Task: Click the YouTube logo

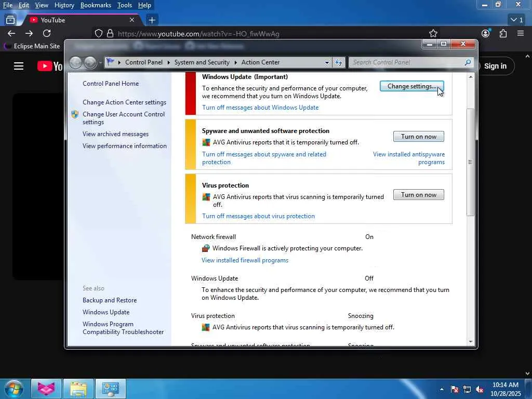Action: pos(50,66)
